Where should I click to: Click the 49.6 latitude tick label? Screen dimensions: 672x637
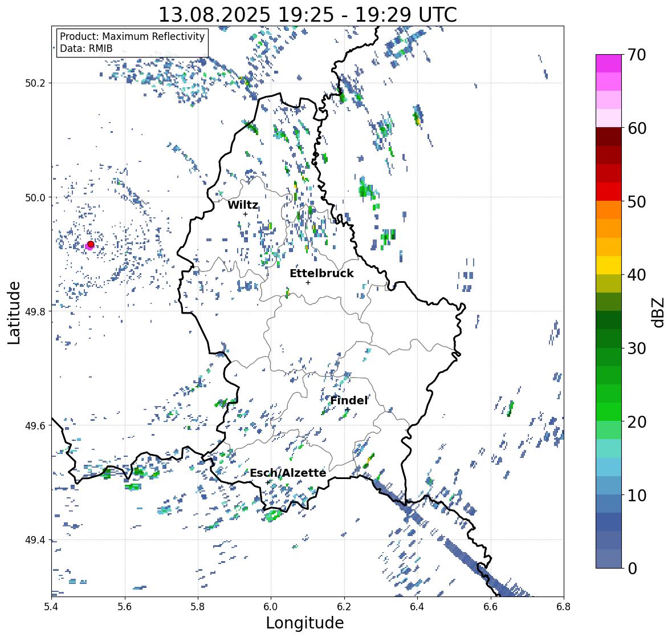tap(35, 425)
